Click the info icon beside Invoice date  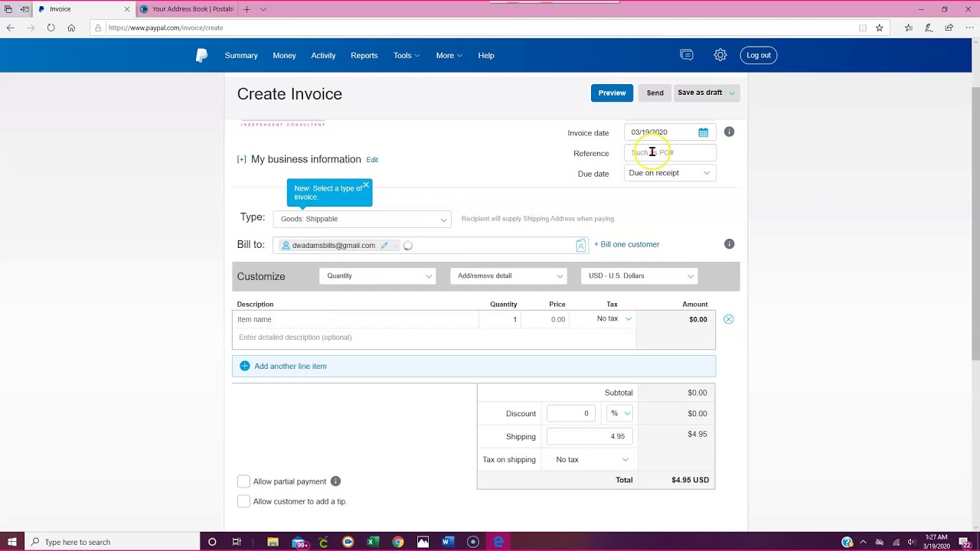tap(729, 132)
